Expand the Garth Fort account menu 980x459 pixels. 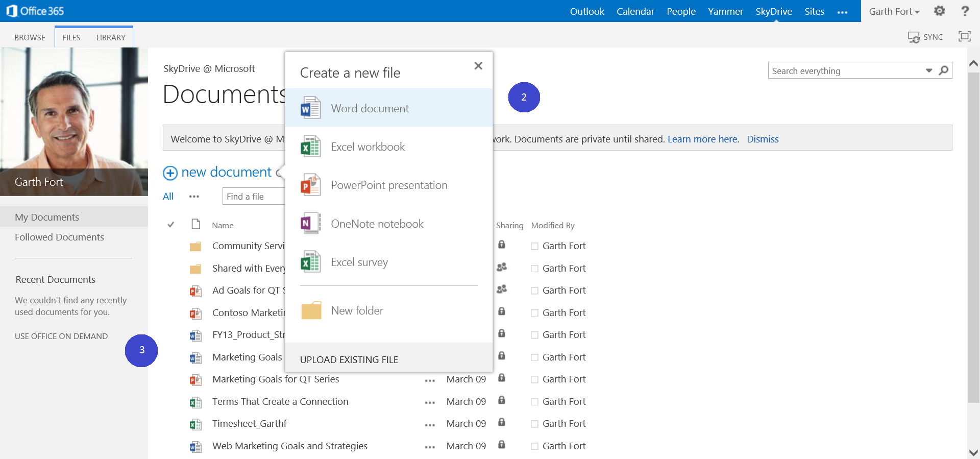pyautogui.click(x=894, y=11)
